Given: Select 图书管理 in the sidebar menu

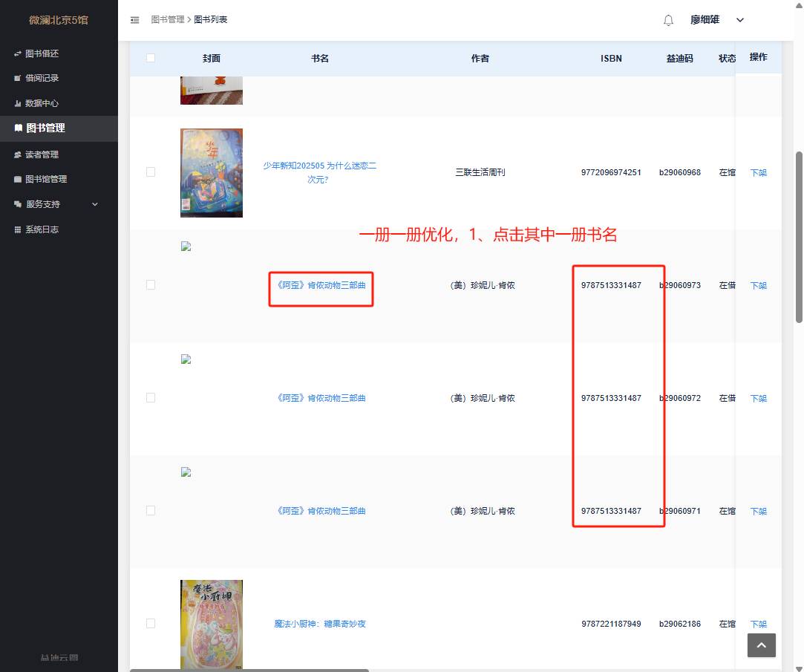Looking at the screenshot, I should point(45,128).
